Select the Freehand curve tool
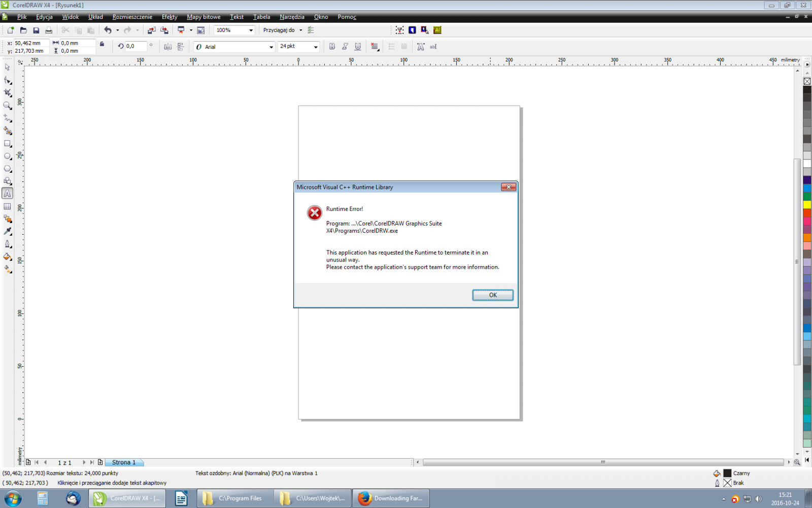This screenshot has height=508, width=812. click(7, 118)
